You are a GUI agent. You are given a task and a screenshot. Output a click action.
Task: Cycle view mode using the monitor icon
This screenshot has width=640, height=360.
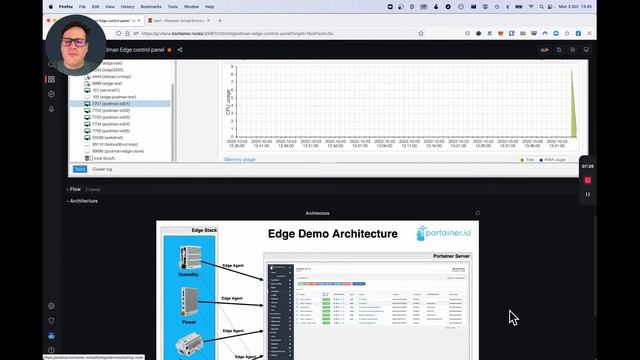coord(587,50)
